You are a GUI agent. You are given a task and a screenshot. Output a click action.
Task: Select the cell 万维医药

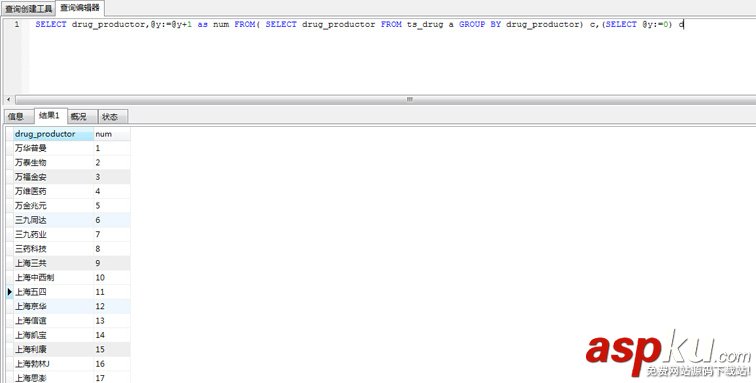pos(54,191)
